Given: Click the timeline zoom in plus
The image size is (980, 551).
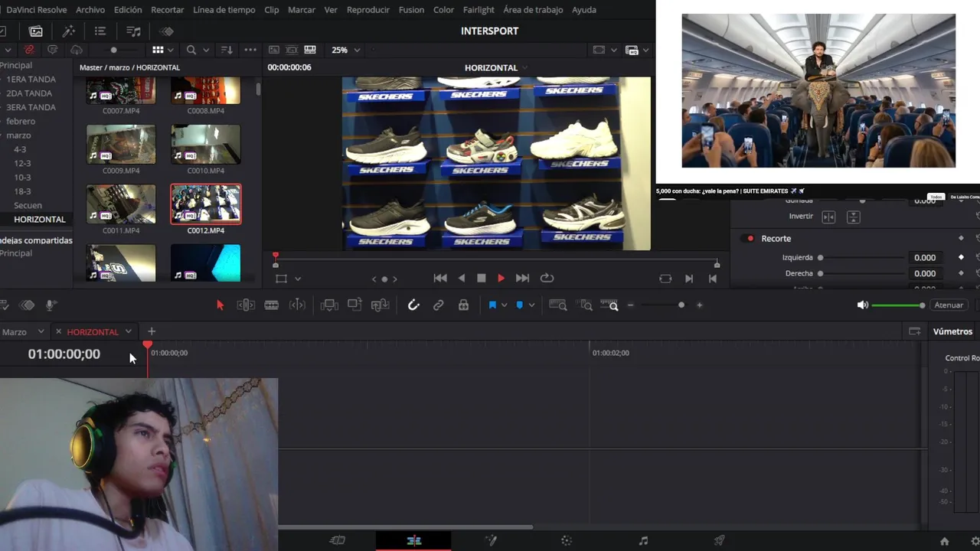Looking at the screenshot, I should (x=699, y=305).
